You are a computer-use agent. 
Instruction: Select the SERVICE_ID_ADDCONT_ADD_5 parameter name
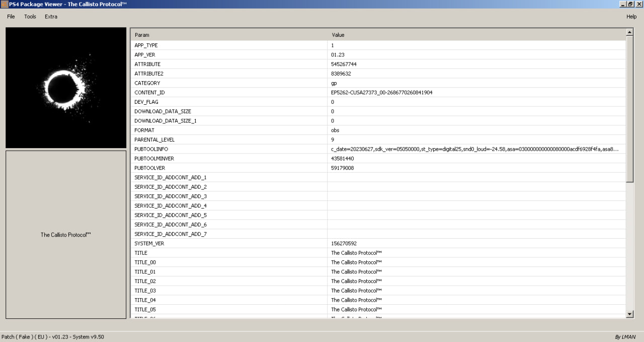coord(171,215)
